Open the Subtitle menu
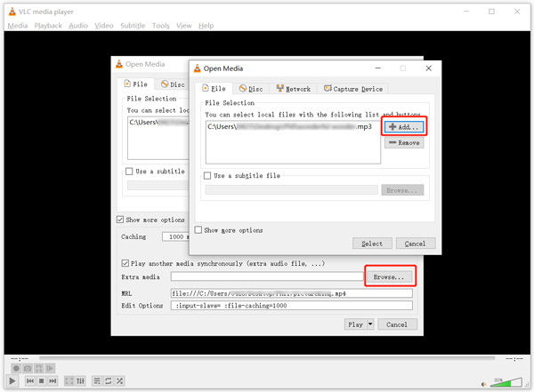 click(133, 26)
